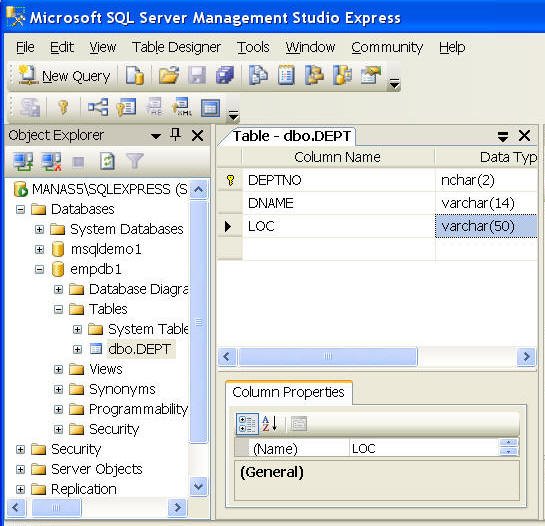
Task: Click the Summary page icon
Action: click(286, 75)
